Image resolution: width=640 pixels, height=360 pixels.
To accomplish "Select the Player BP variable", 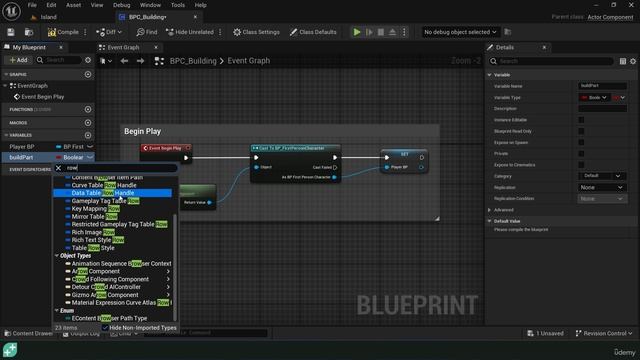I will [22, 147].
